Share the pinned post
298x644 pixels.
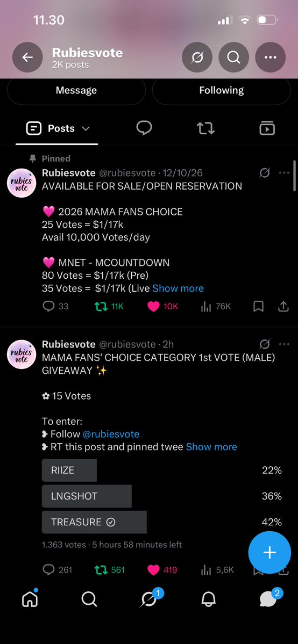point(283,306)
